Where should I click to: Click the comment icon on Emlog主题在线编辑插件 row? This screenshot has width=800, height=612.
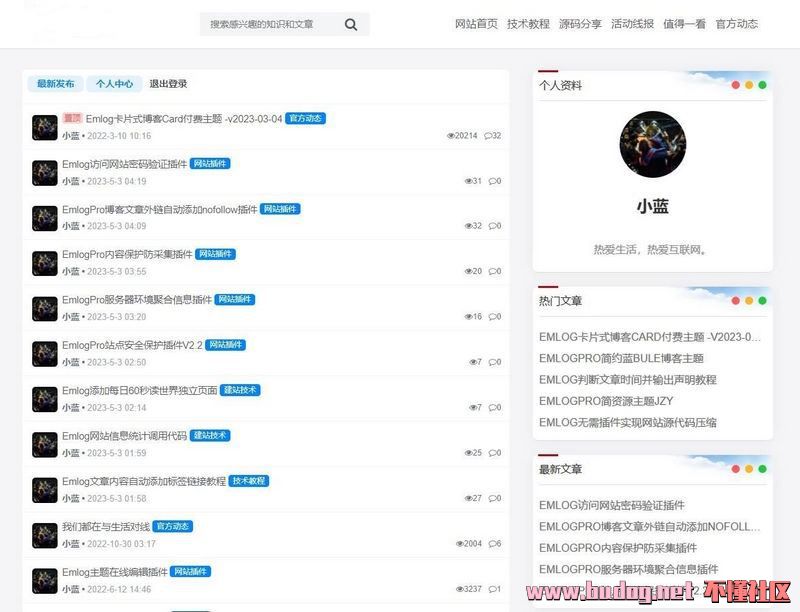tap(492, 589)
